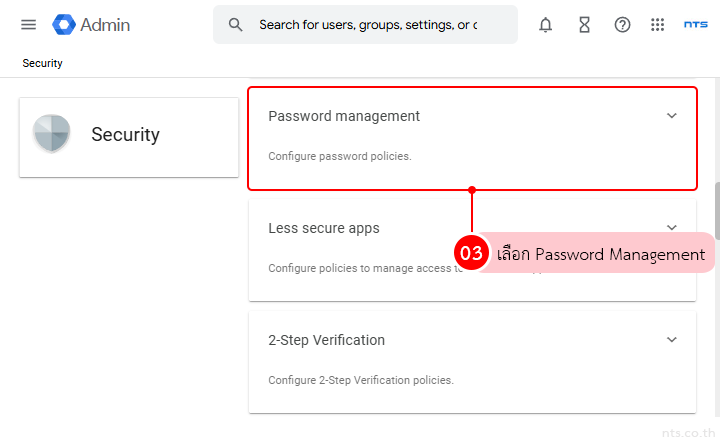Type in the admin search field
The image size is (720, 442).
[x=368, y=25]
